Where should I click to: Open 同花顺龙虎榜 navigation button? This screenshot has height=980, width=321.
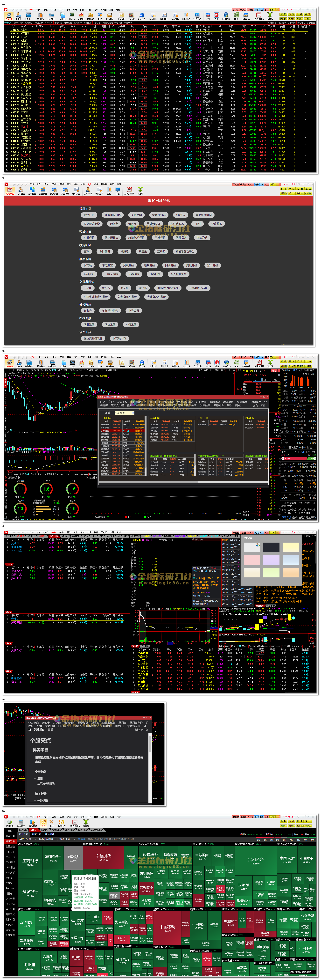click(92, 224)
